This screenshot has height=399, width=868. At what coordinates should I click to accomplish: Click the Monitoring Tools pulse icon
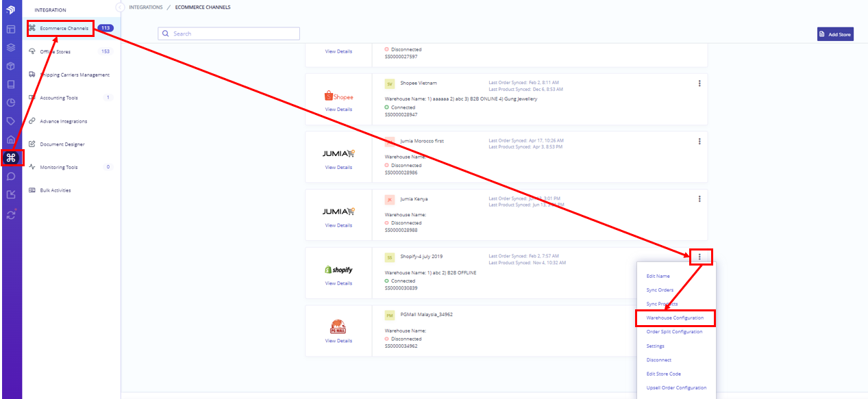(32, 167)
